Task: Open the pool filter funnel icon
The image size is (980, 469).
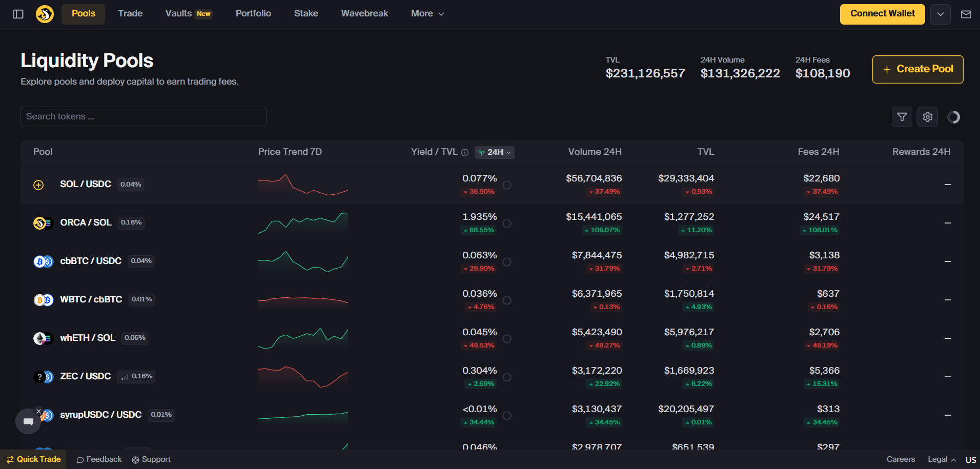Action: (x=902, y=117)
